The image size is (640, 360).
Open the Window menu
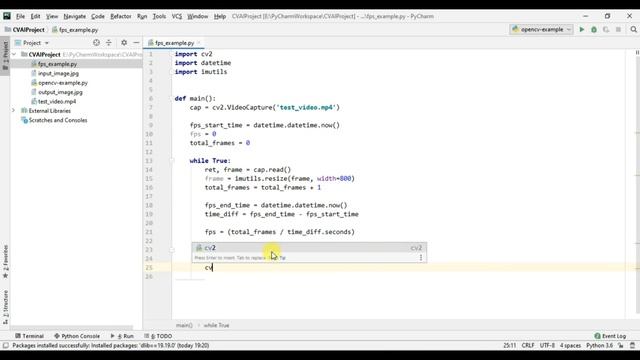[x=198, y=16]
